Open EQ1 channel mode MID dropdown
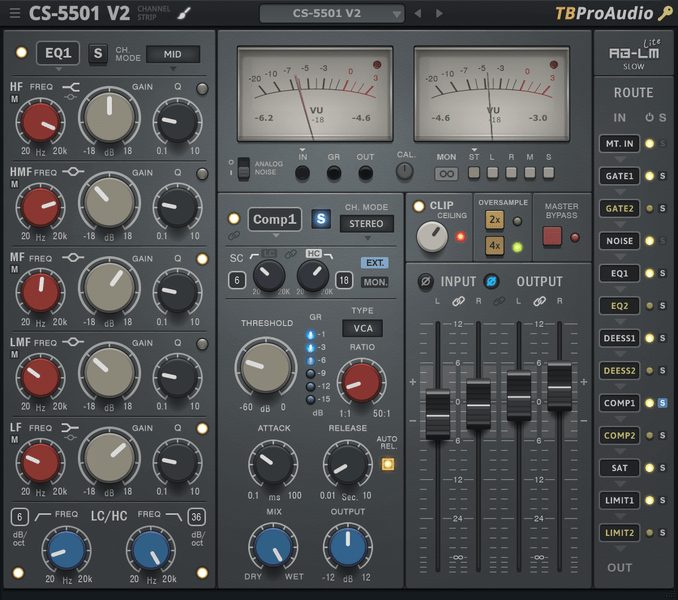 (173, 54)
